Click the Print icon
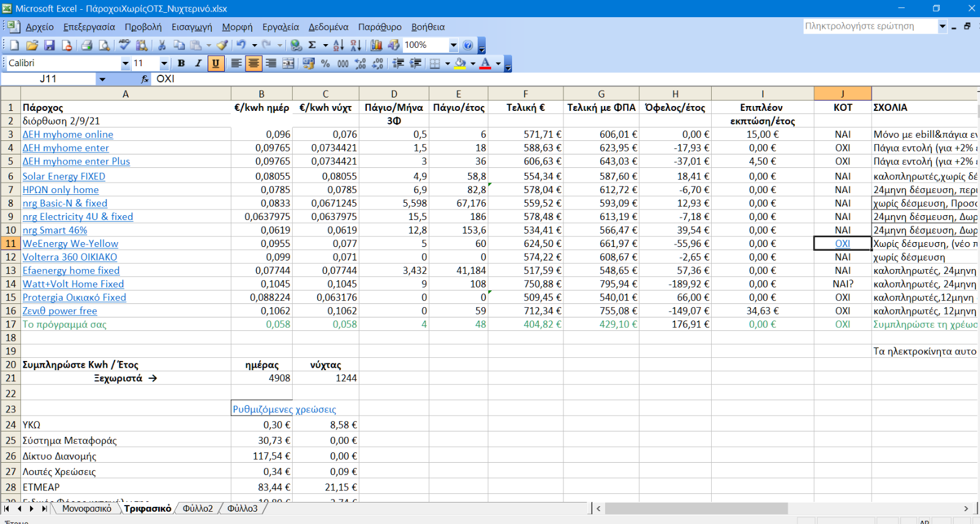The width and height of the screenshot is (980, 524). point(87,45)
